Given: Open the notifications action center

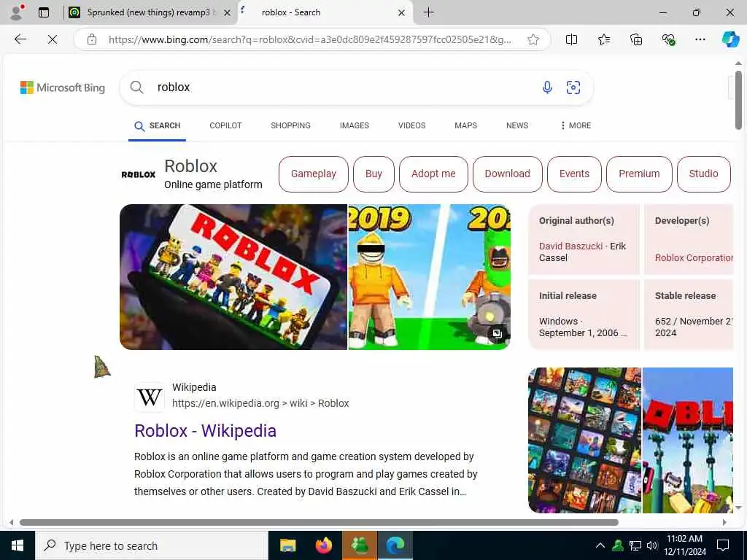Looking at the screenshot, I should 723,545.
